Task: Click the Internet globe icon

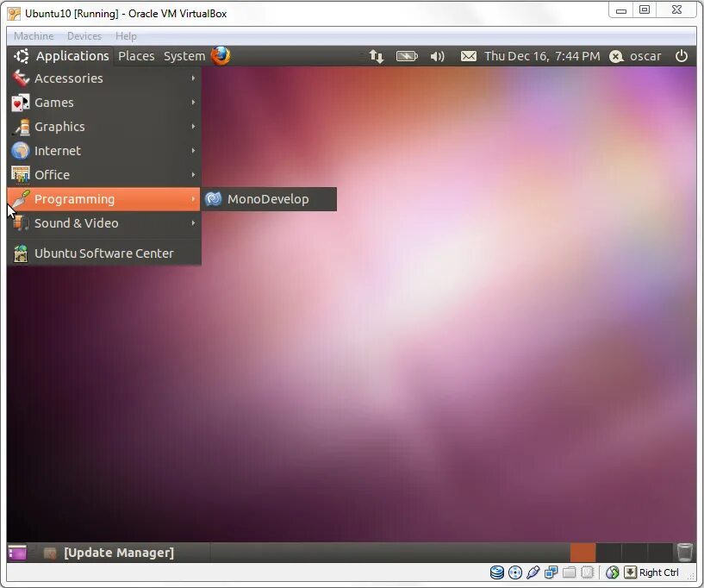Action: (21, 151)
